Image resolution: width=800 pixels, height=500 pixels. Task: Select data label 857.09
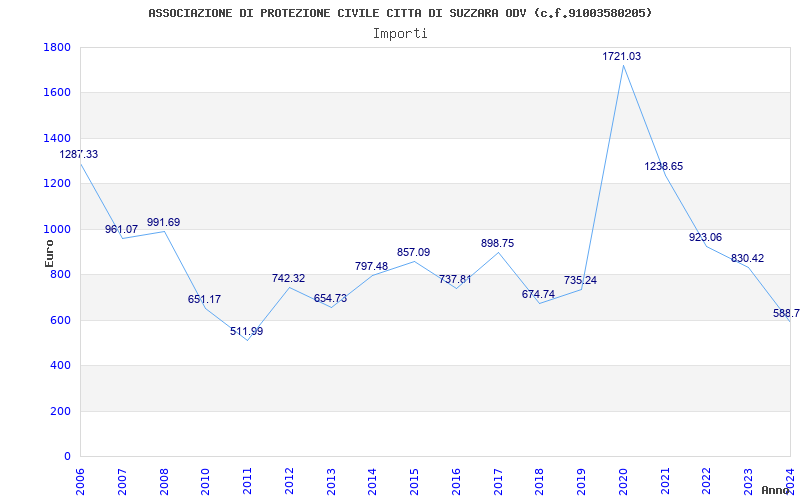point(413,252)
